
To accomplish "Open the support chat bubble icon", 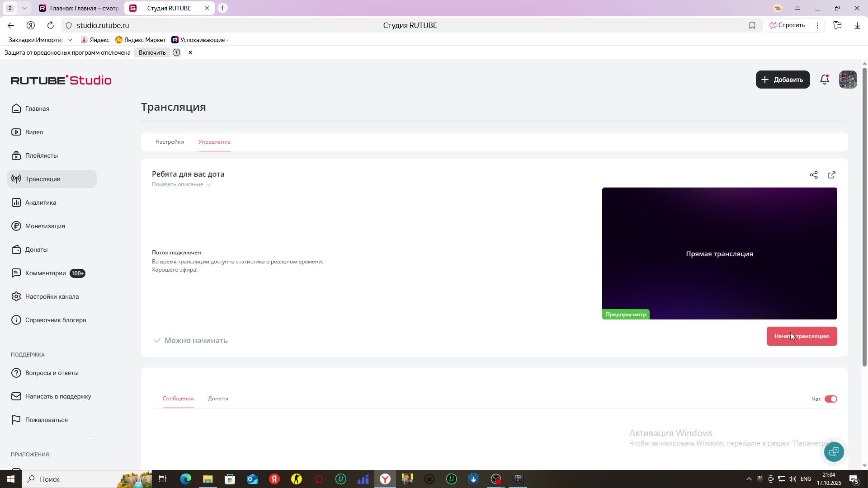I will pyautogui.click(x=834, y=451).
